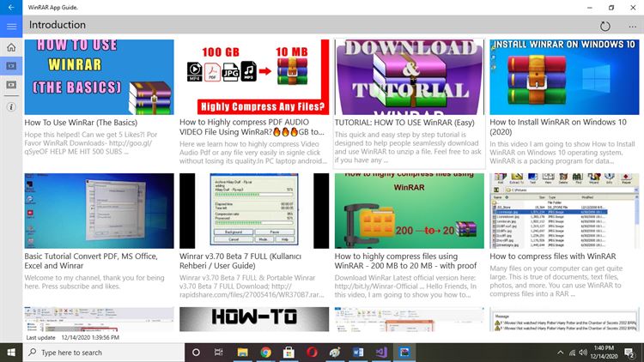Open the second video section sidebar icon
The height and width of the screenshot is (362, 644).
[11, 85]
